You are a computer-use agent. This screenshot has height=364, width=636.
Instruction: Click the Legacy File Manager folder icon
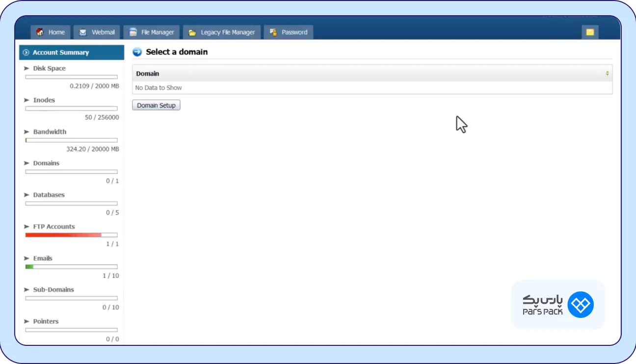coord(192,32)
